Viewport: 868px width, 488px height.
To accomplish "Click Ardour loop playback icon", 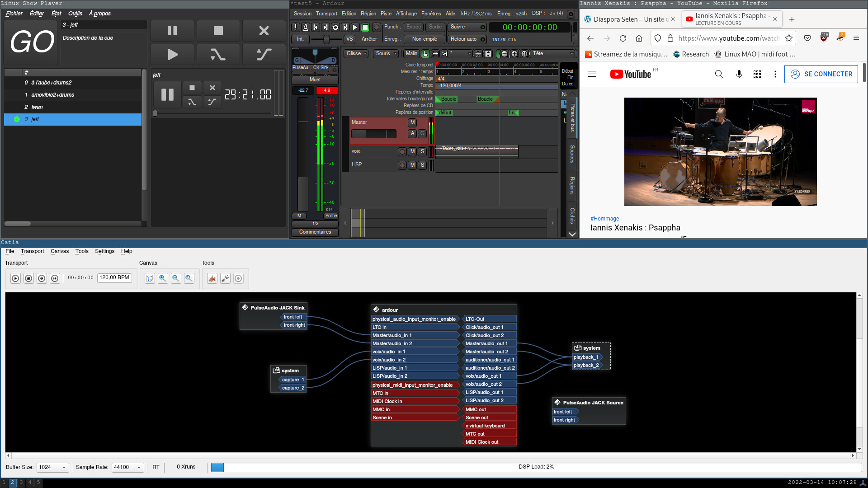I will 335,28.
